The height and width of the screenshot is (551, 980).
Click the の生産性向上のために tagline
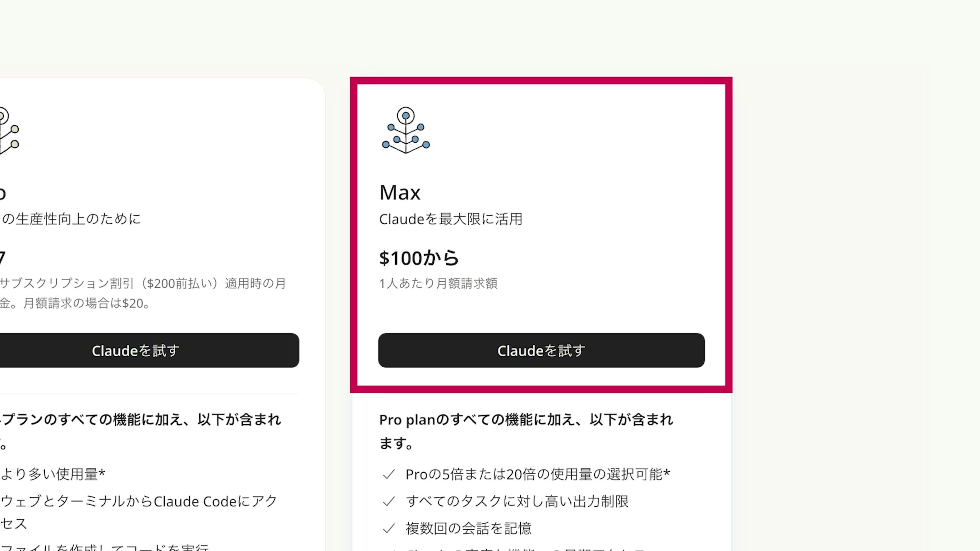point(71,219)
